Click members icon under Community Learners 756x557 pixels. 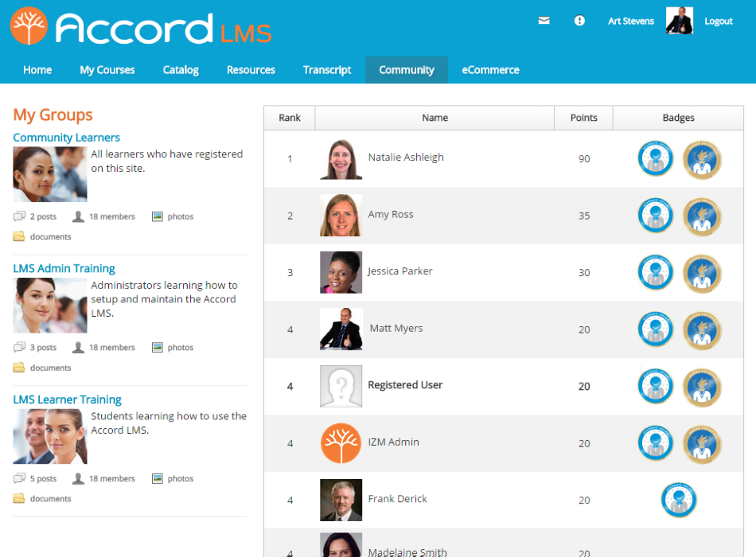coord(78,216)
